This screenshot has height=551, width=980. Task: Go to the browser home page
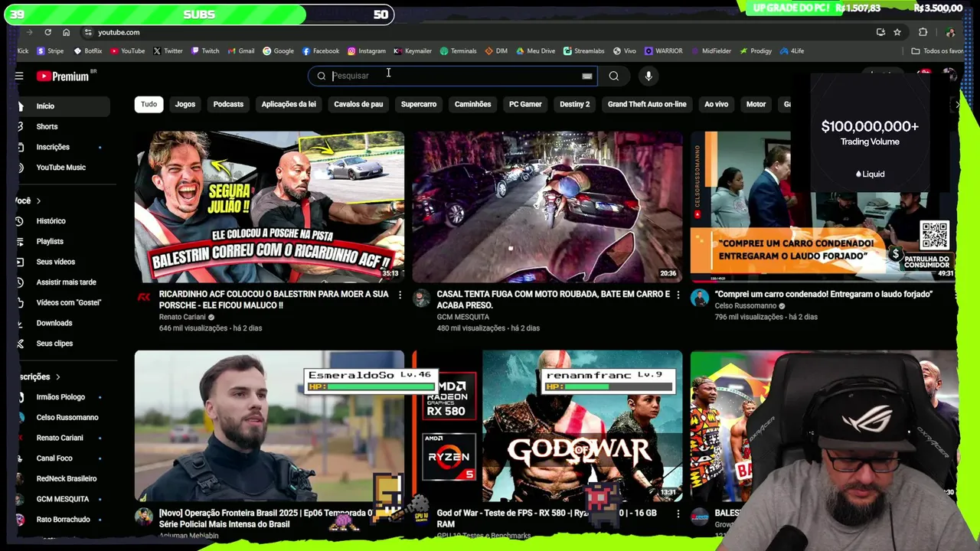click(x=67, y=32)
